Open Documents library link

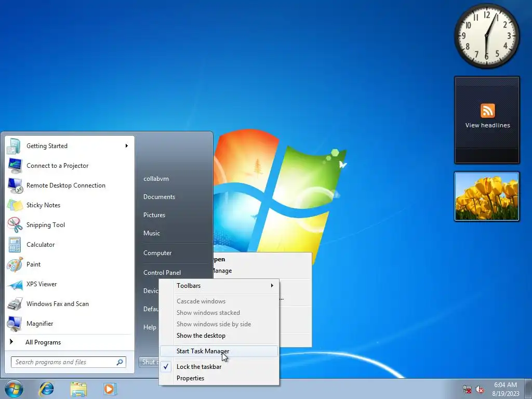coord(159,197)
